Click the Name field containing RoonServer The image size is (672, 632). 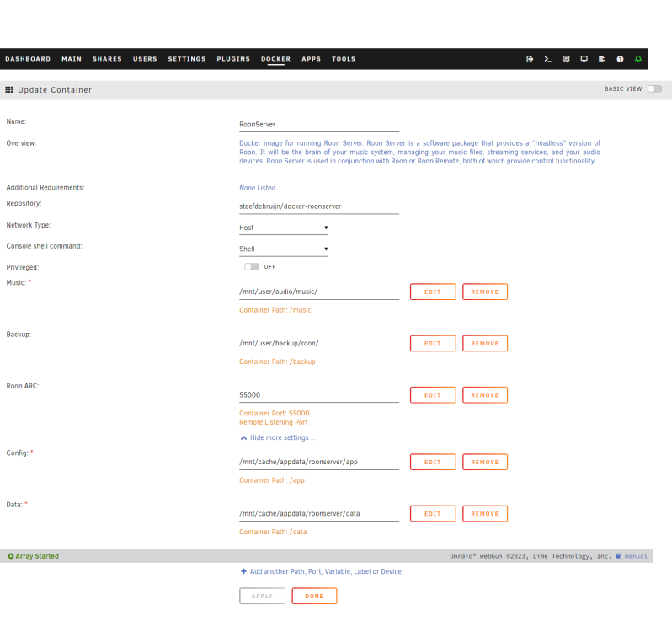click(x=319, y=125)
